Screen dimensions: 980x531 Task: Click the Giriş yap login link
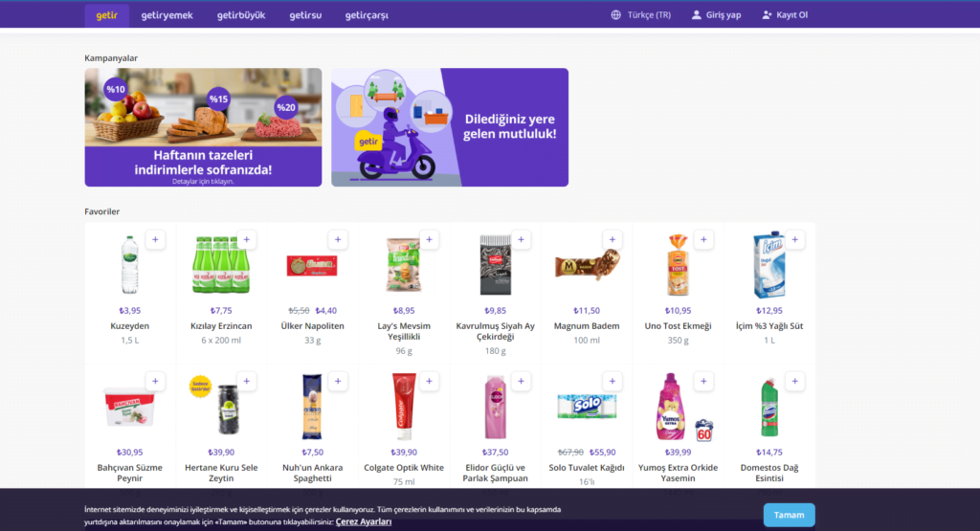click(716, 15)
